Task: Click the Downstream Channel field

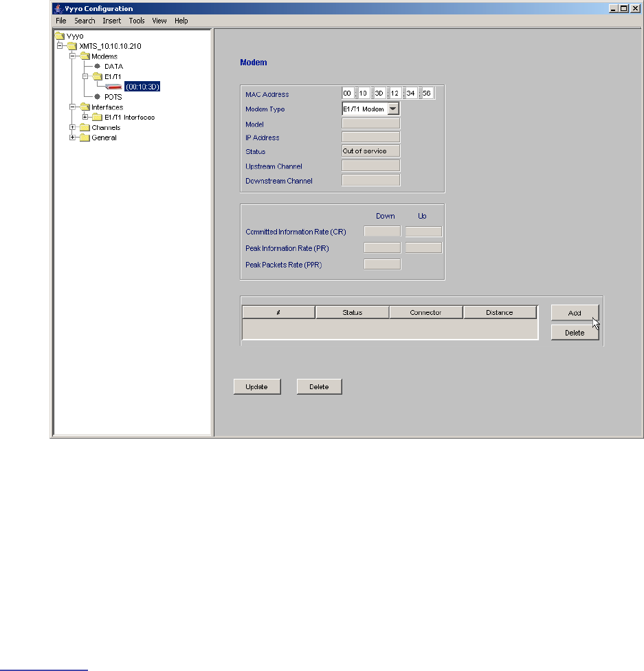Action: (371, 180)
